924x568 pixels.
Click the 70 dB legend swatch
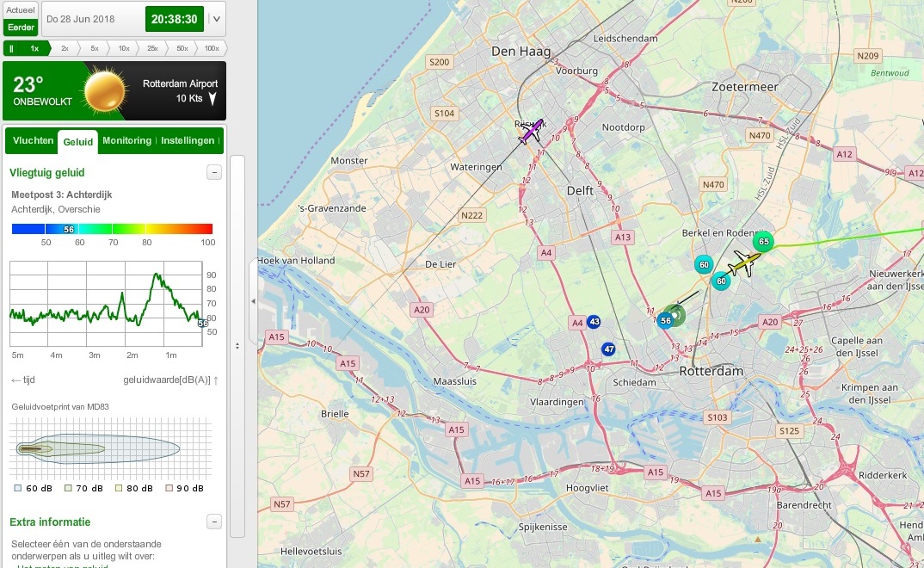[x=68, y=488]
